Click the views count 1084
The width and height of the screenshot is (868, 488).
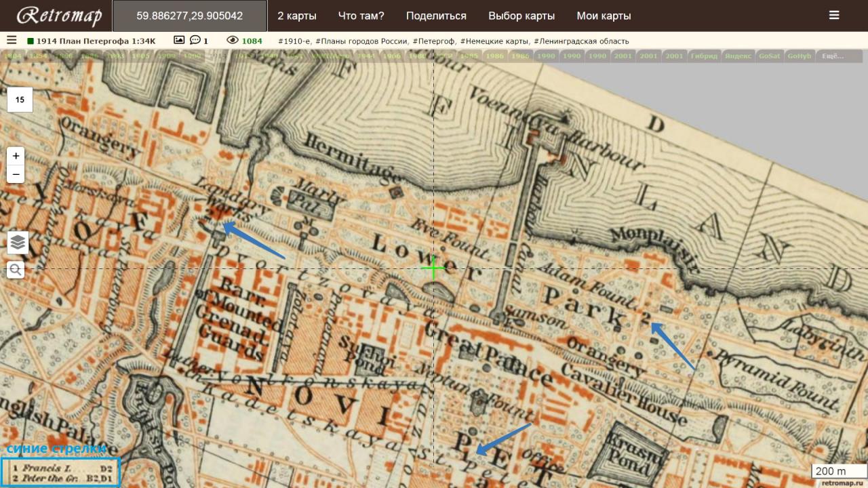tap(252, 41)
